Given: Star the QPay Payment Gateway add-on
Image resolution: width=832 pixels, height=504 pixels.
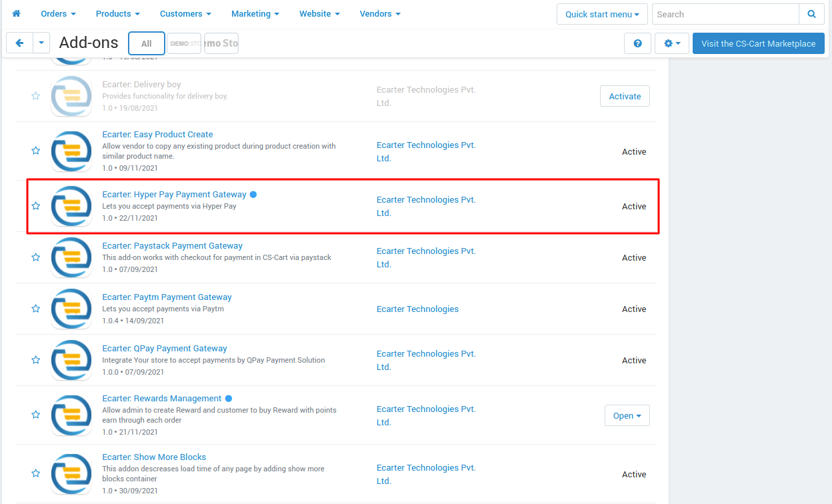Looking at the screenshot, I should 36,360.
